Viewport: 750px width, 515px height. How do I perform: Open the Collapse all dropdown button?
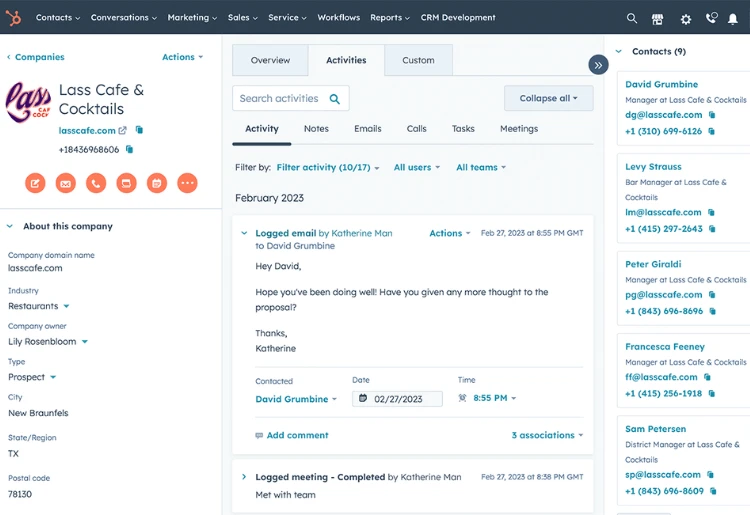tap(548, 98)
